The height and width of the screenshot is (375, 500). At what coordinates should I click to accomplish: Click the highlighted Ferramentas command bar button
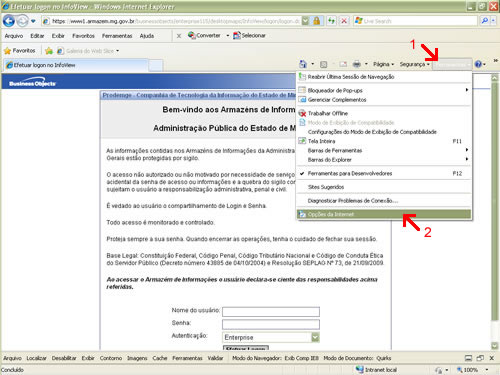click(452, 64)
